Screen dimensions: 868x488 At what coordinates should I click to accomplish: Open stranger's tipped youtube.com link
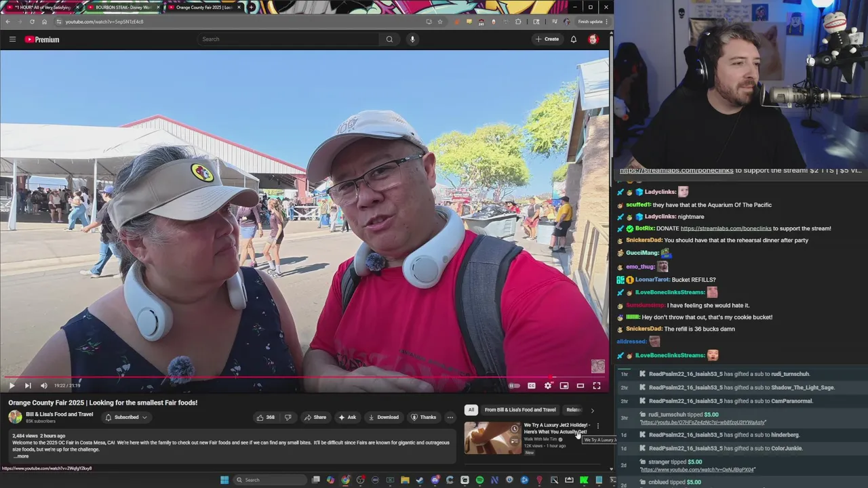(x=698, y=470)
